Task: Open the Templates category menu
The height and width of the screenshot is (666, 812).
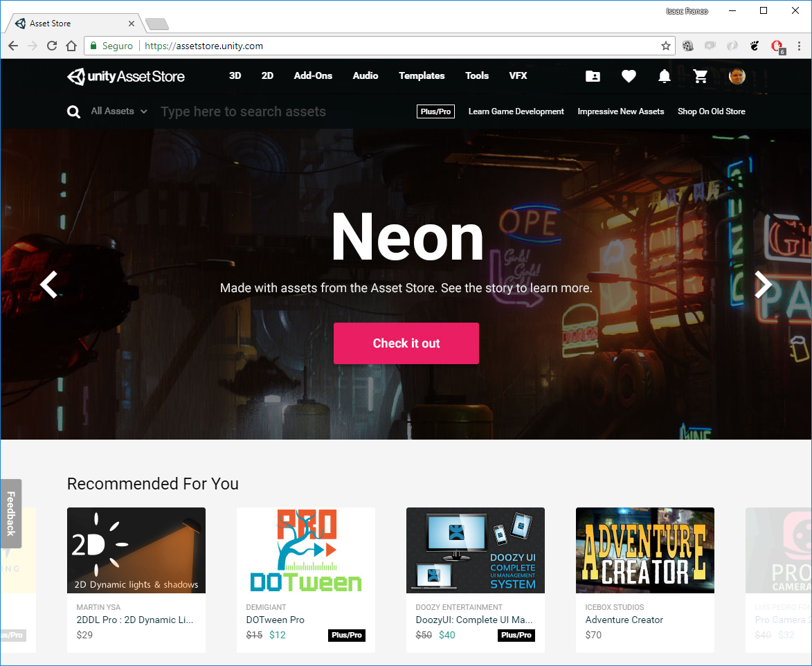Action: point(422,75)
